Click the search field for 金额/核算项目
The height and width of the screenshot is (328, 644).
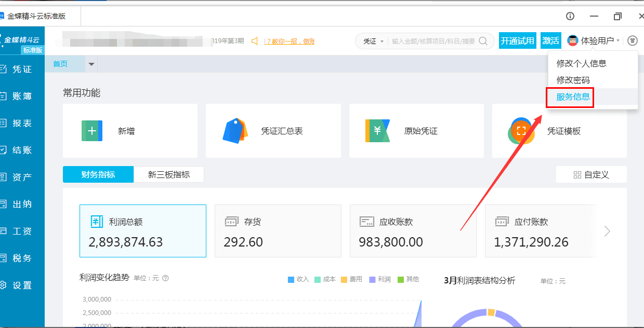point(433,41)
